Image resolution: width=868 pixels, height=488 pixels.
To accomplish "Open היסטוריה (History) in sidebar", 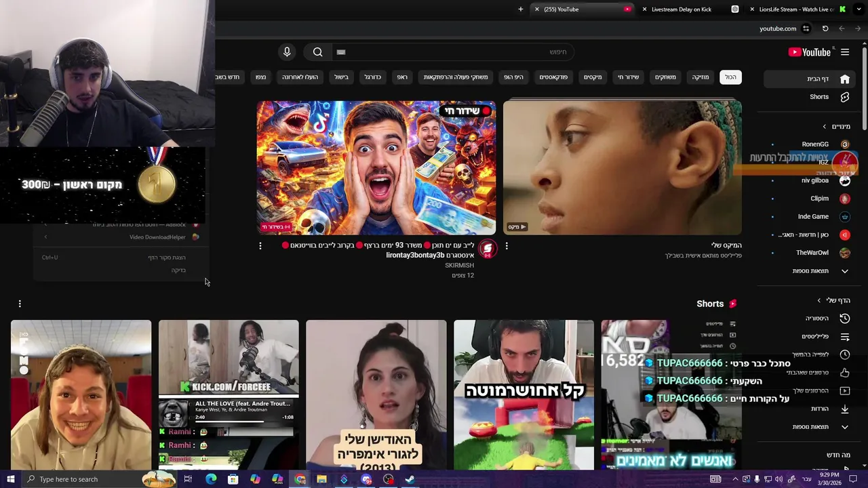I will (811, 318).
